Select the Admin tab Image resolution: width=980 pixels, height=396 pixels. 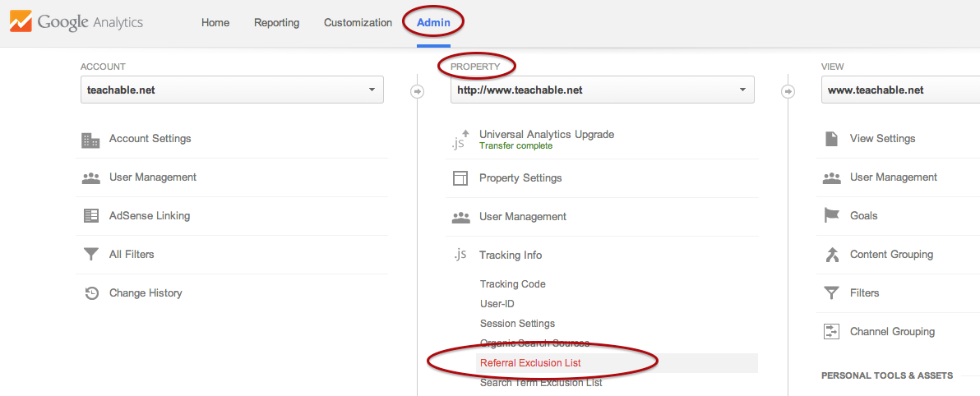pyautogui.click(x=433, y=22)
